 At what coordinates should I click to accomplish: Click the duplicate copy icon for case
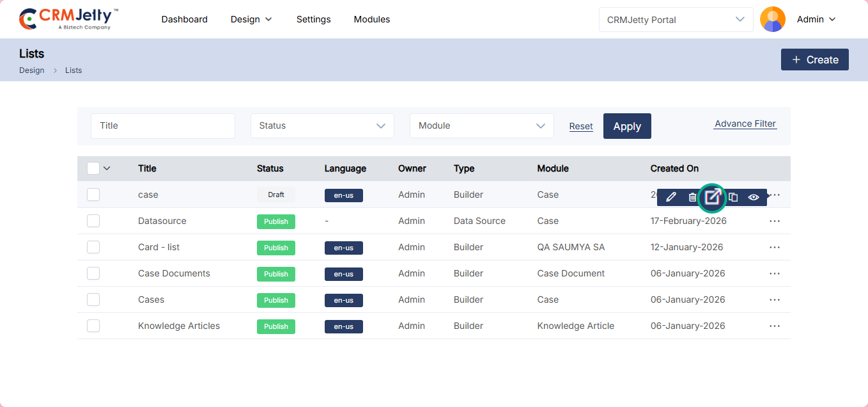pos(733,197)
